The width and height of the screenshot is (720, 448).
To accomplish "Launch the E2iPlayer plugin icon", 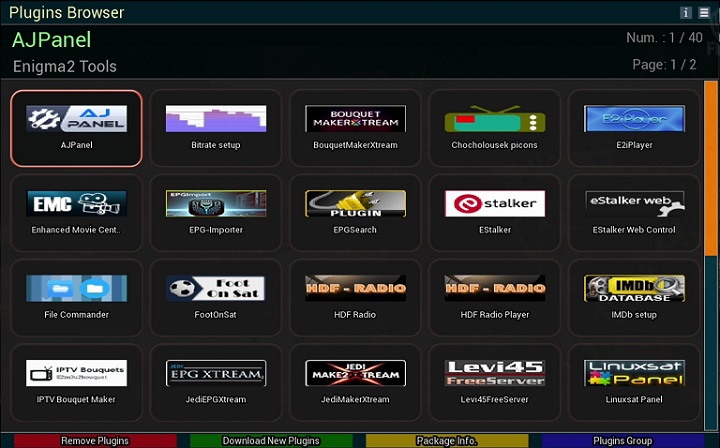I will coord(634,118).
